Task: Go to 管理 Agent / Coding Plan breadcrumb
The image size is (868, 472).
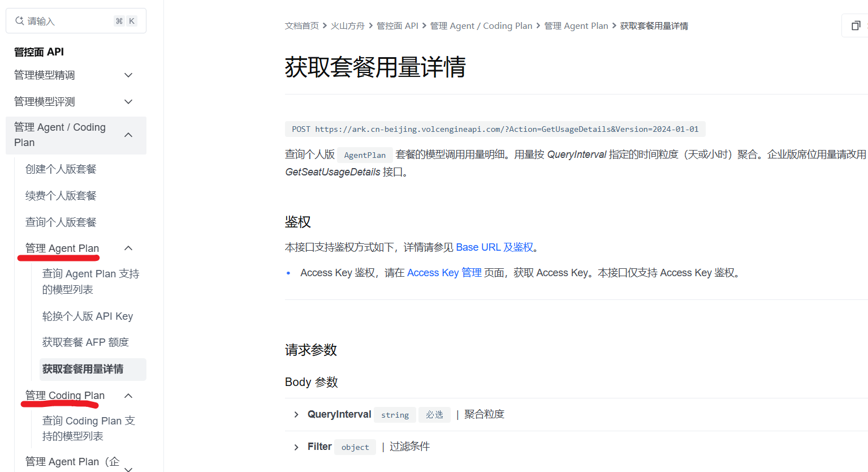Action: click(x=481, y=26)
